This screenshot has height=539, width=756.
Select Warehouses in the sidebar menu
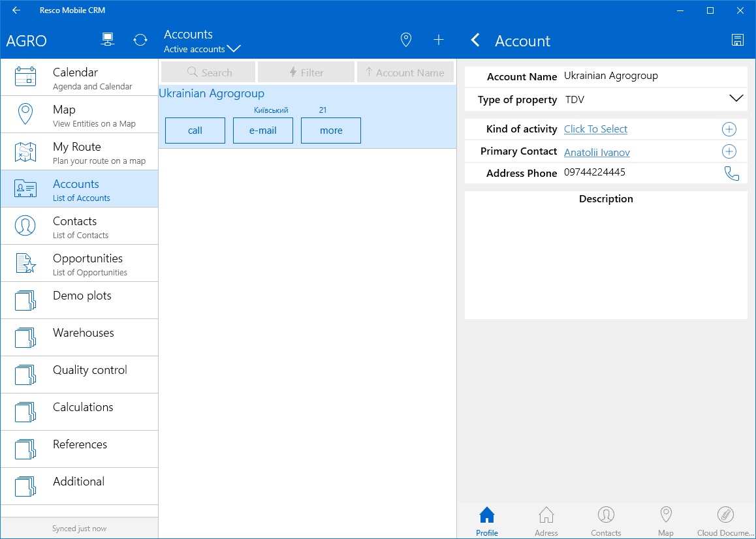pyautogui.click(x=80, y=337)
